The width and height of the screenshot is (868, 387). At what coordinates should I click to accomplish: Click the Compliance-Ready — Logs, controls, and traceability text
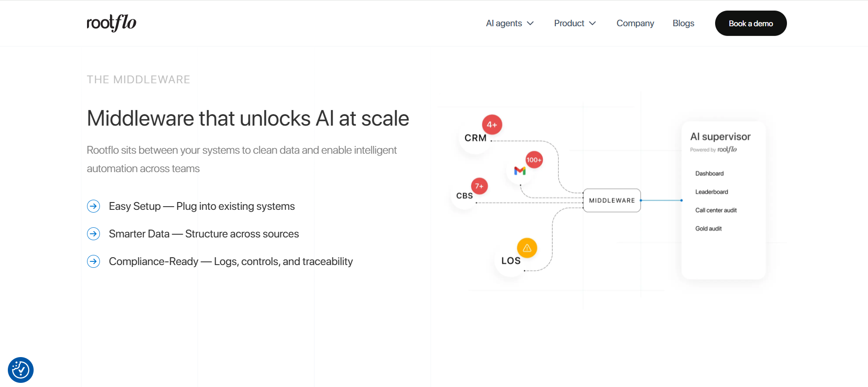pyautogui.click(x=231, y=261)
